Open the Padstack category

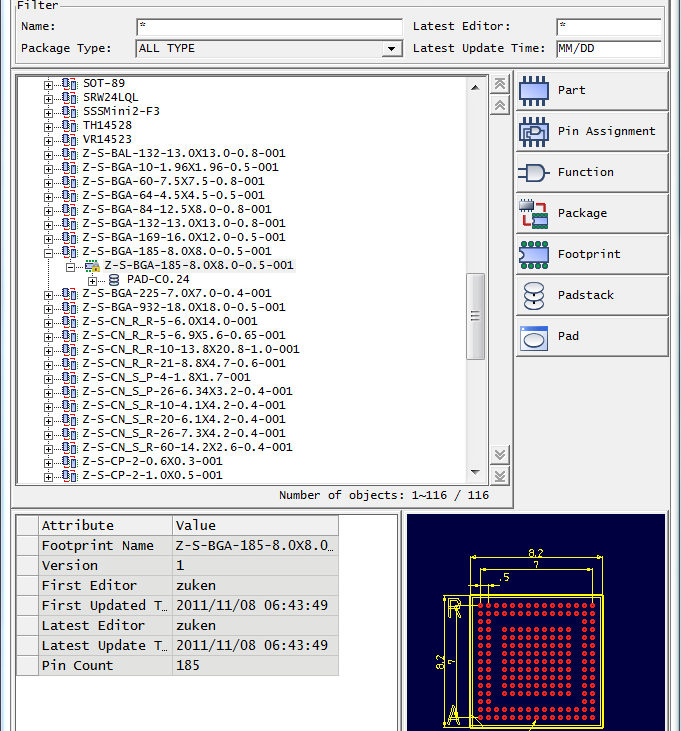591,295
